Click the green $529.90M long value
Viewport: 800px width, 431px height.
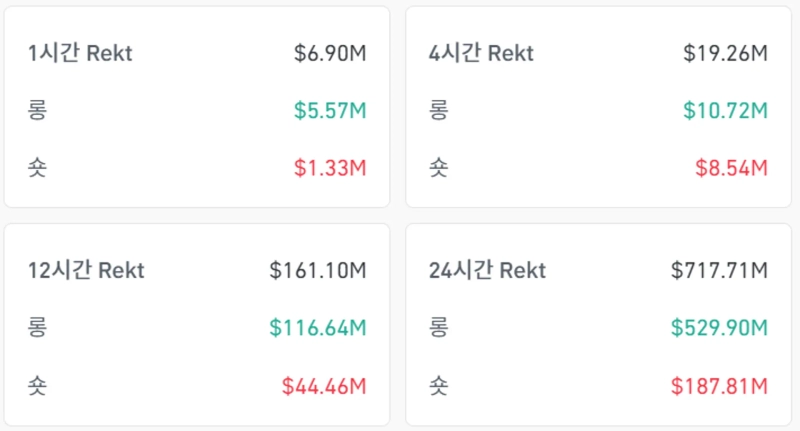[719, 327]
